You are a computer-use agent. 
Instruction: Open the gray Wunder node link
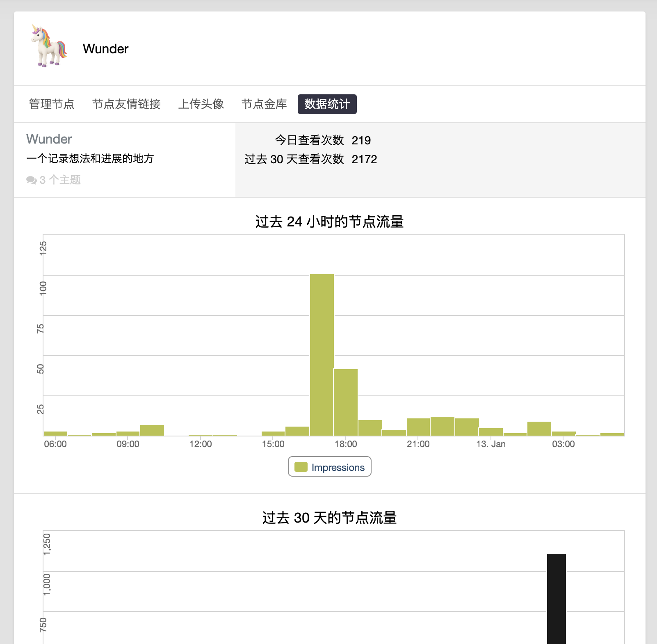(x=49, y=139)
